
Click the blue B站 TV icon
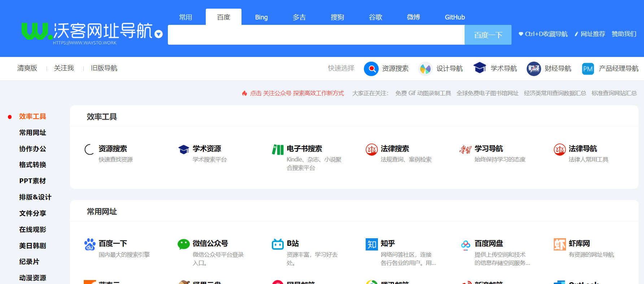(x=278, y=244)
